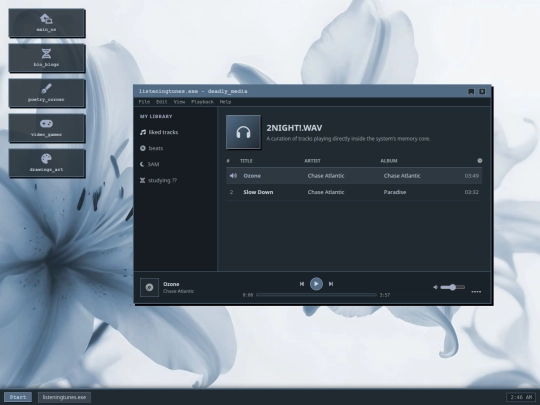Viewport: 540px width, 405px height.
Task: Open the main_os desktop shortcut
Action: point(47,23)
